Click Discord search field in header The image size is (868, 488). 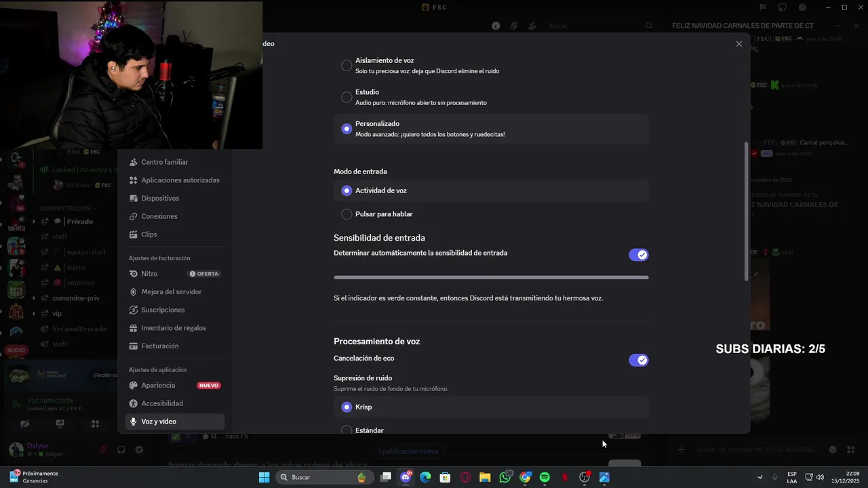(600, 26)
